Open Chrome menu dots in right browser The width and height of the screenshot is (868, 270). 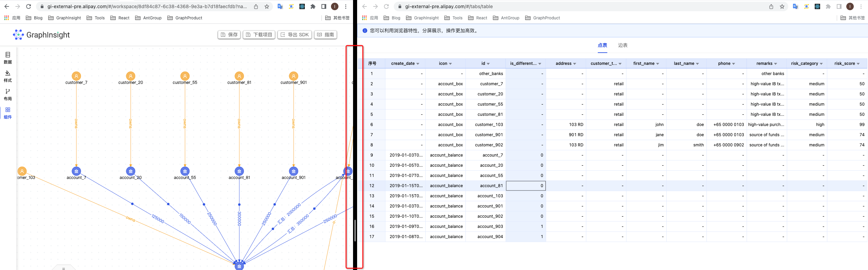(861, 6)
